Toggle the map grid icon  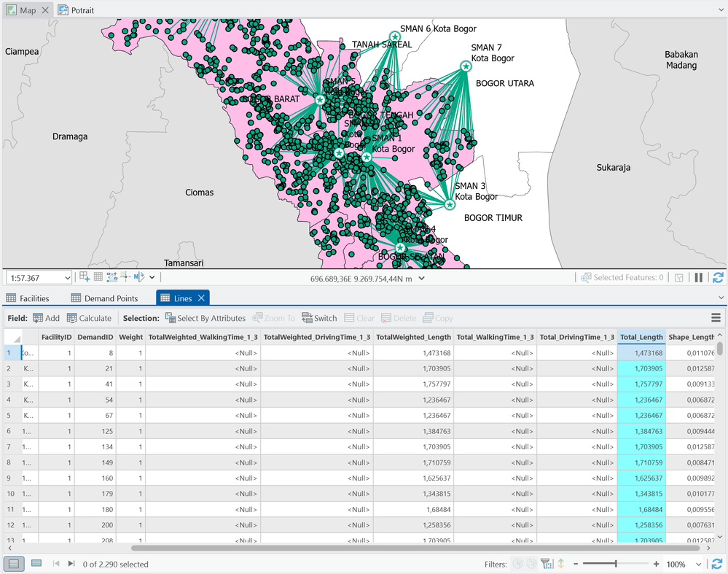click(98, 277)
